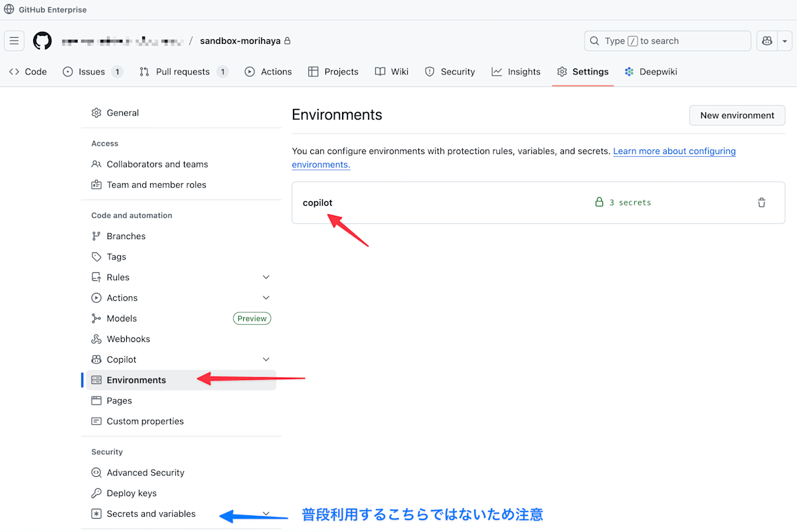The width and height of the screenshot is (797, 532).
Task: Open the Pull requests tab
Action: (x=183, y=72)
